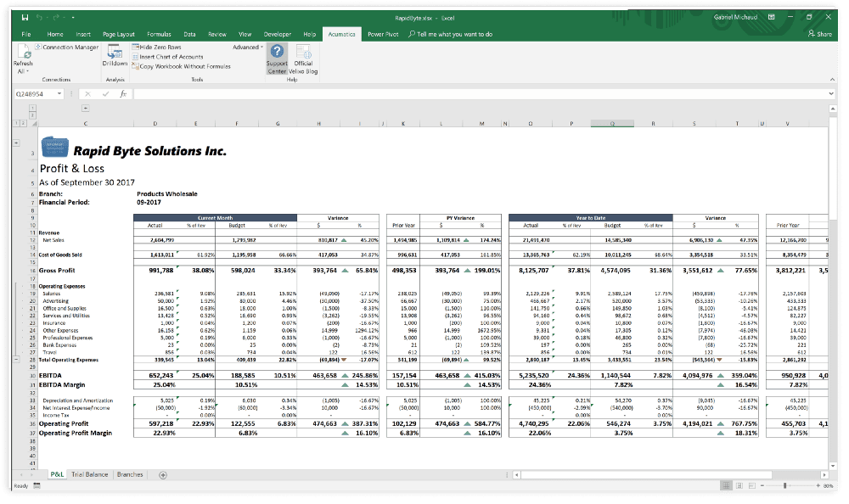This screenshot has height=504, width=849.
Task: Select the P&L sheet tab
Action: (x=57, y=475)
